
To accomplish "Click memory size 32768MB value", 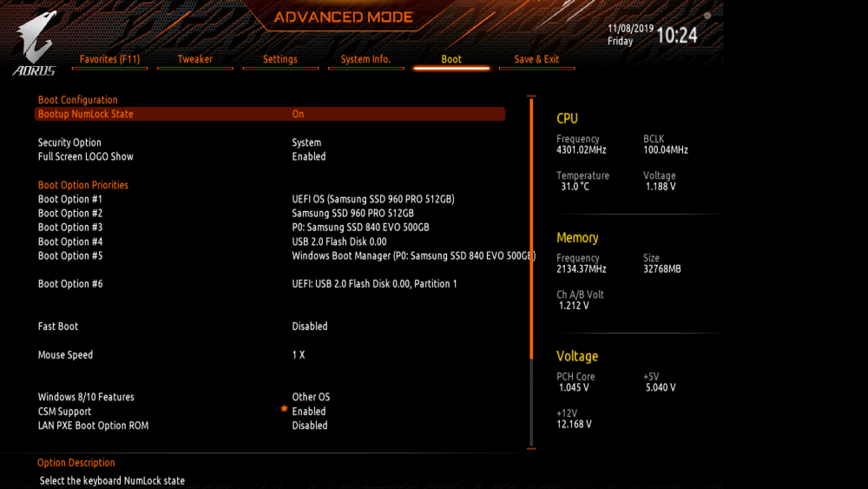I will pyautogui.click(x=662, y=269).
